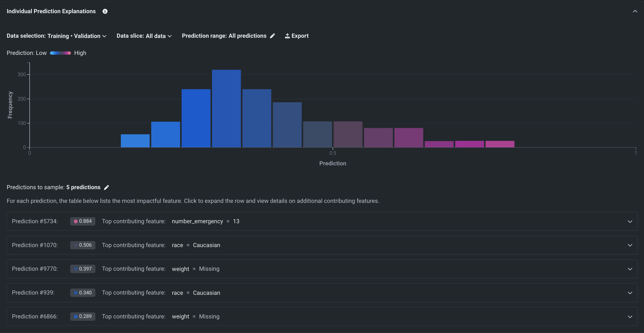Screen dimensions: 644x333
Task: Click the tallest histogram bar
Action: tap(226, 108)
